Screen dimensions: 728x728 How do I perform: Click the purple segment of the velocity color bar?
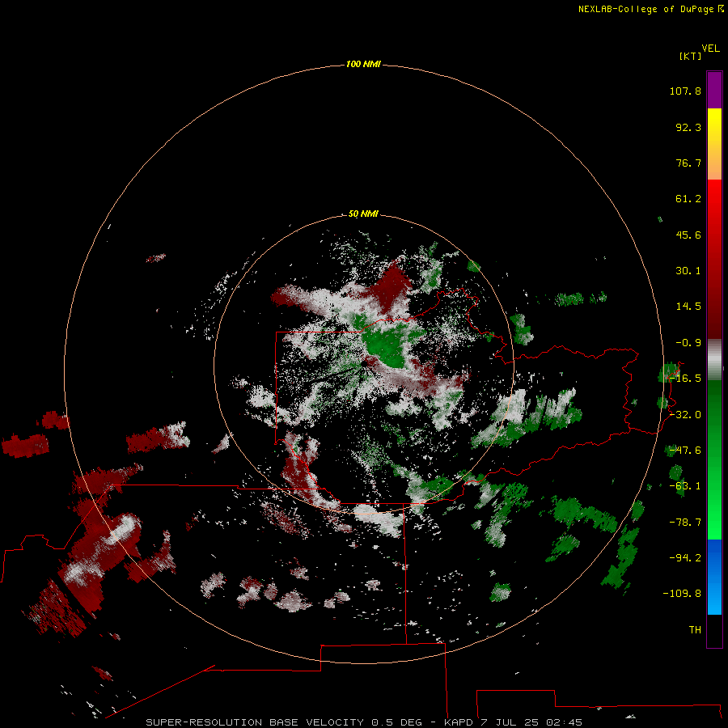[714, 90]
